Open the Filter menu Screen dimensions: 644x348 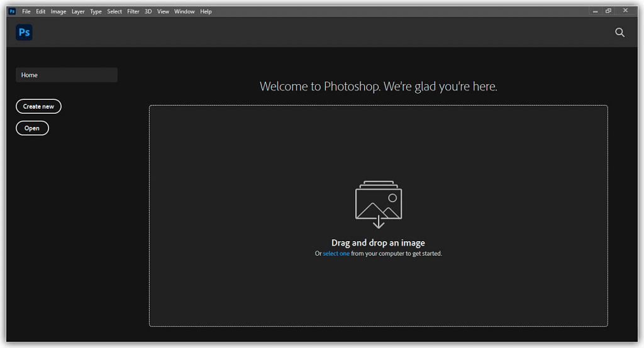[133, 11]
